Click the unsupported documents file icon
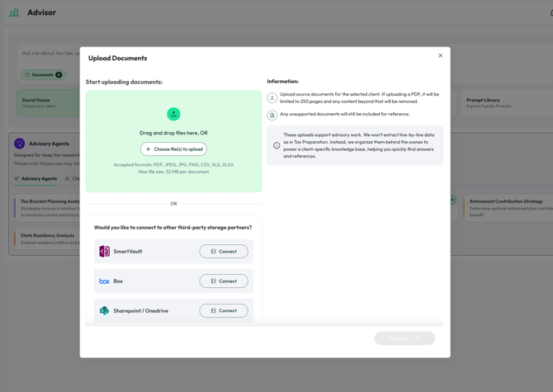Image resolution: width=553 pixels, height=392 pixels. (x=272, y=116)
